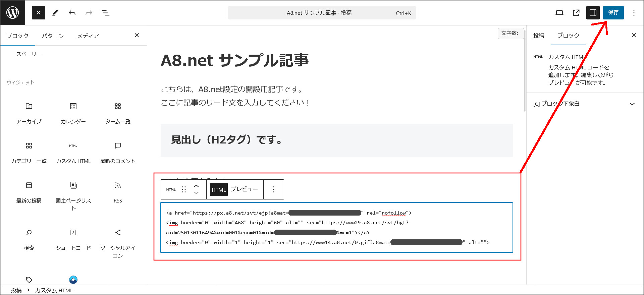Insert the ショートコード block
This screenshot has height=295, width=644.
pos(73,240)
